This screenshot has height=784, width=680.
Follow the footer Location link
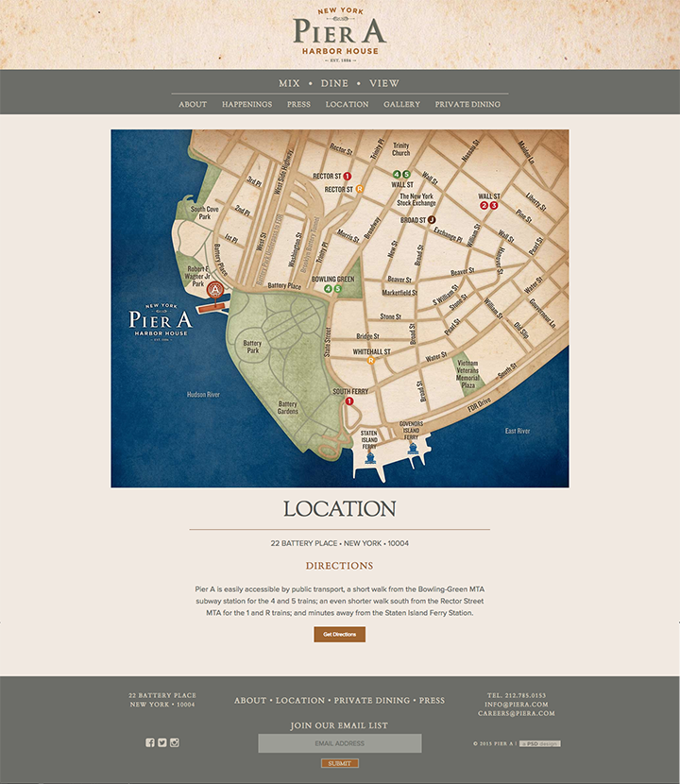click(x=300, y=701)
